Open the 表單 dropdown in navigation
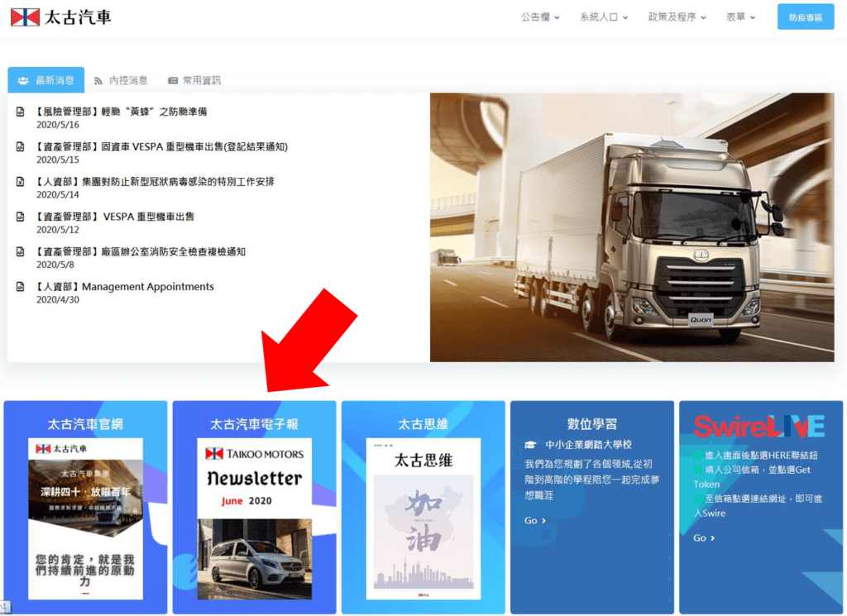Viewport: 847px width, 616px height. [740, 17]
